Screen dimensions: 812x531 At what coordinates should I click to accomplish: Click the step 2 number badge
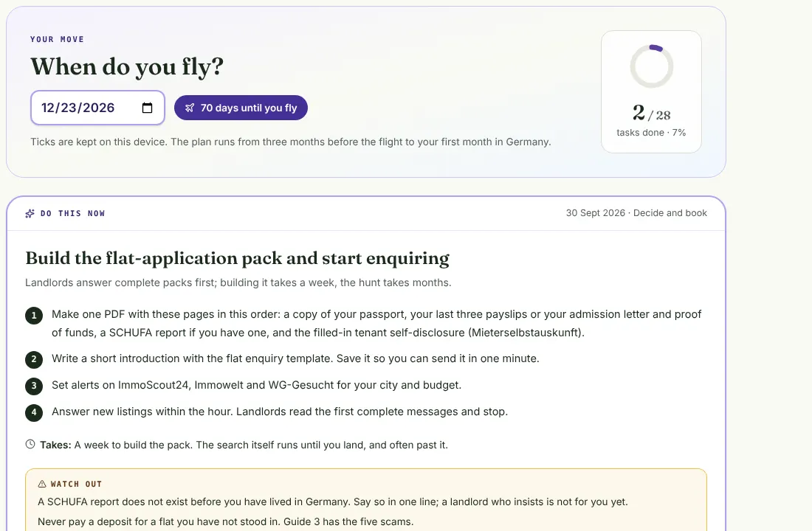[x=34, y=359]
